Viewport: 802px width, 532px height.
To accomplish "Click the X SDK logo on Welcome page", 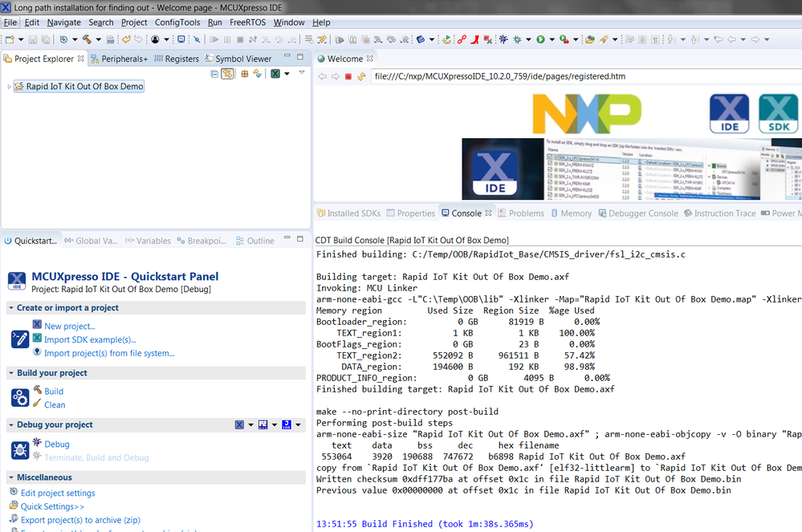I will pyautogui.click(x=779, y=113).
